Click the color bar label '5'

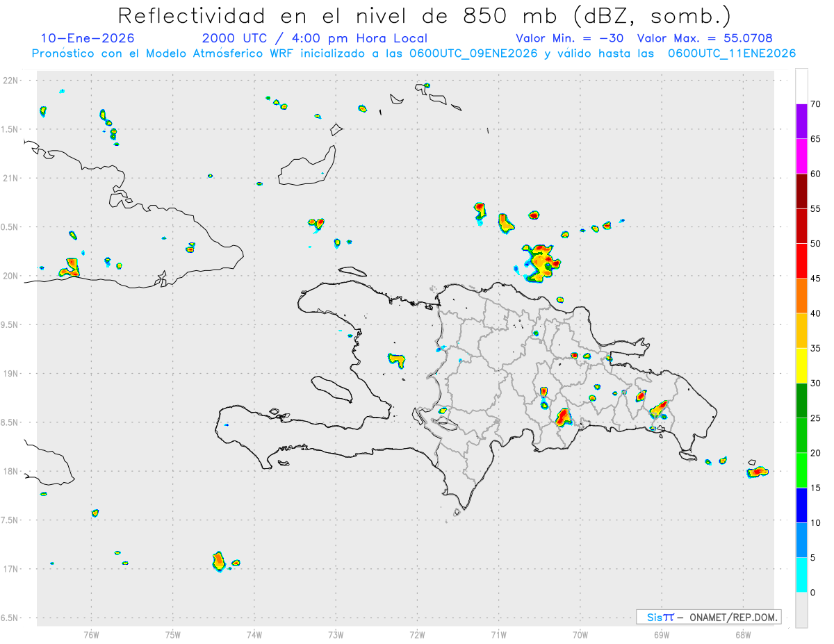coord(813,558)
